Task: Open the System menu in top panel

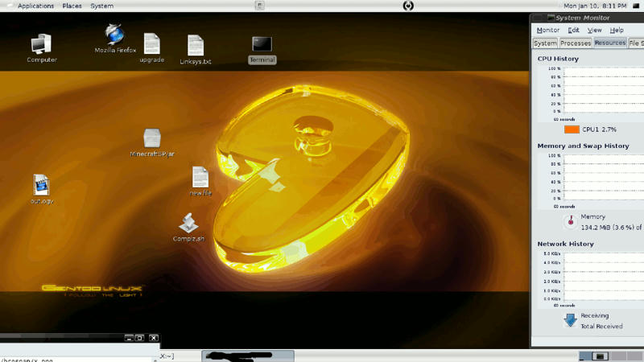Action: [x=102, y=6]
